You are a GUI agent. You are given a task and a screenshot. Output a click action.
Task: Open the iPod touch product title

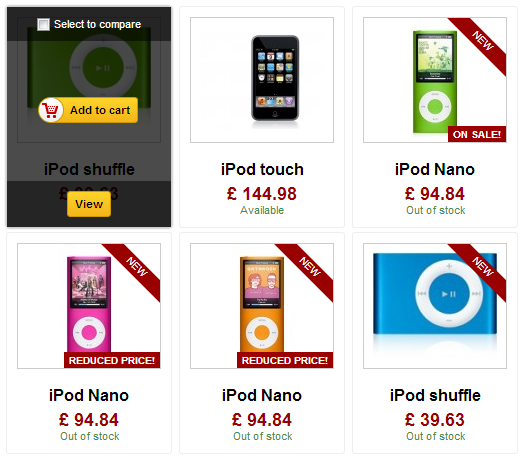click(262, 169)
